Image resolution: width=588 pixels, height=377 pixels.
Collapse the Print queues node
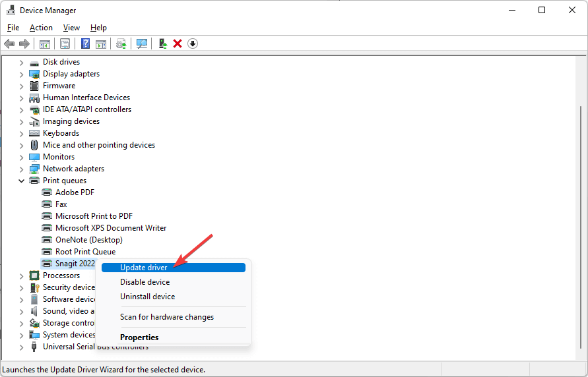21,181
